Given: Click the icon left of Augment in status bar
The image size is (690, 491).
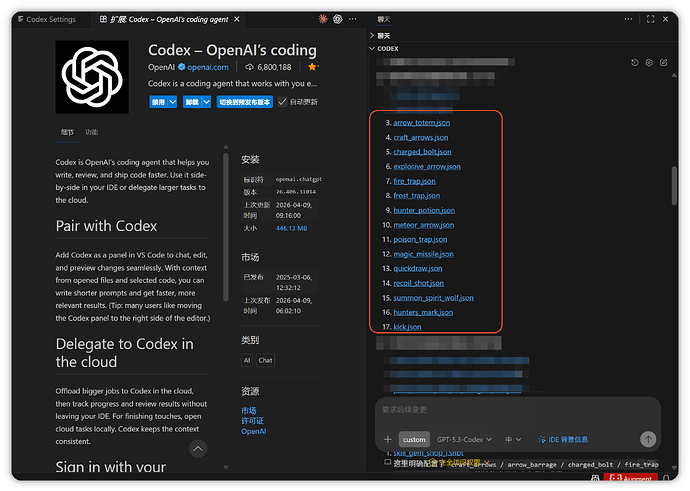Looking at the screenshot, I should coord(595,478).
